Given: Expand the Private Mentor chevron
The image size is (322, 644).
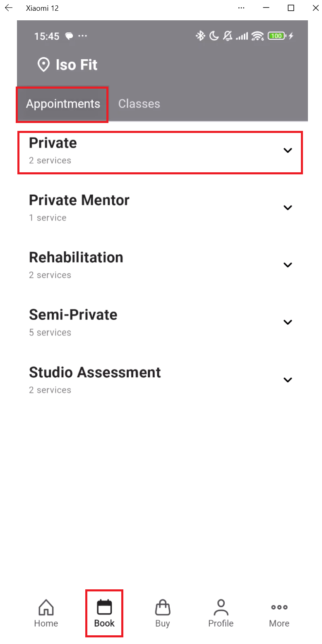Looking at the screenshot, I should pyautogui.click(x=288, y=207).
